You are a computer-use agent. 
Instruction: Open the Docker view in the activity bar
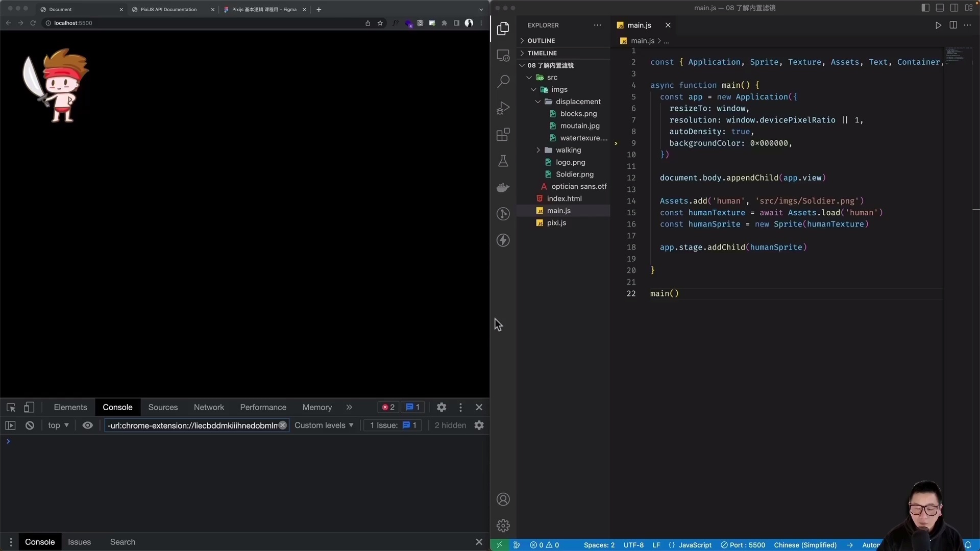[503, 187]
